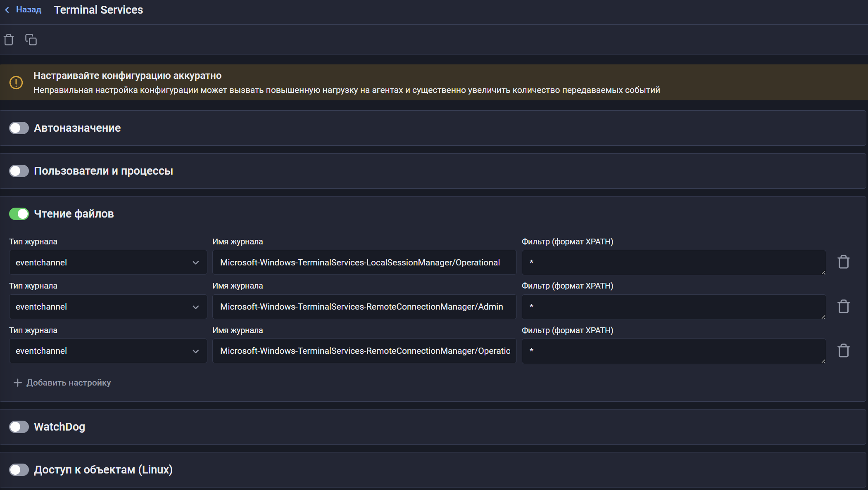Image resolution: width=868 pixels, height=490 pixels.
Task: Click the warning exclamation icon in banner
Action: pyautogui.click(x=16, y=83)
